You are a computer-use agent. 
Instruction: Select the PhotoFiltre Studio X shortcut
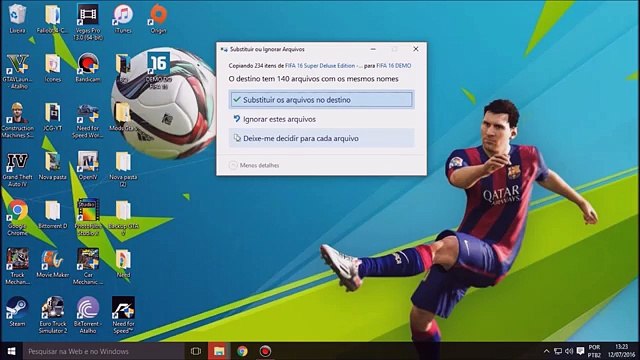[x=88, y=218]
